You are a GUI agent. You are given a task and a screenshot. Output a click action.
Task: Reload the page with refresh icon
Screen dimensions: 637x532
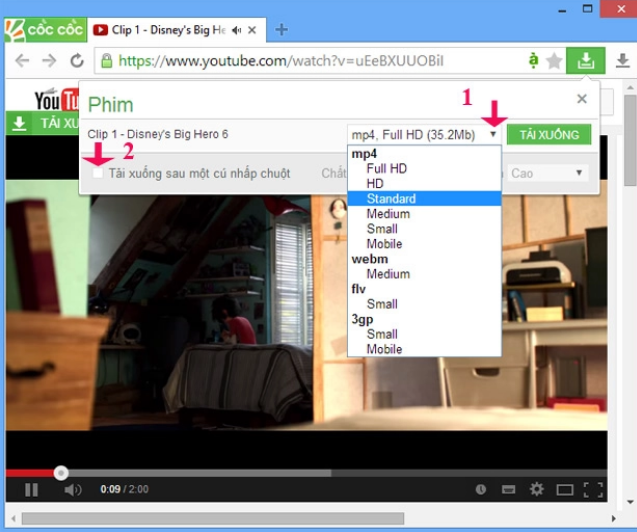(x=76, y=61)
